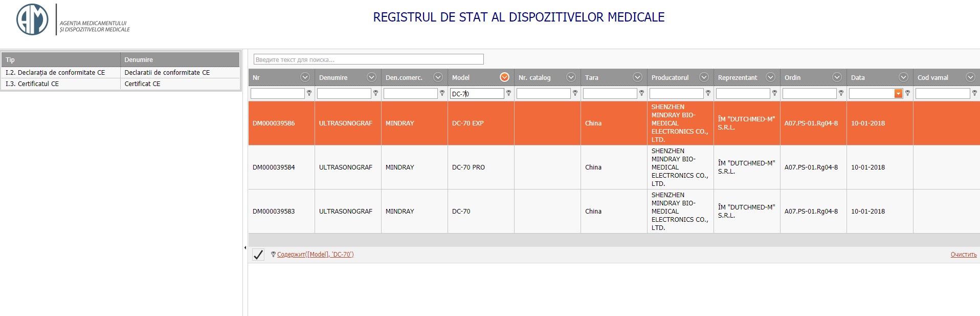
Task: Open filter condition icon for Tara column
Action: pyautogui.click(x=641, y=93)
